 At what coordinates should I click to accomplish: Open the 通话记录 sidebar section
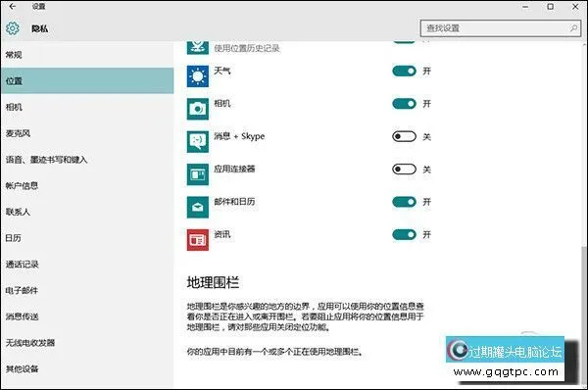pyautogui.click(x=87, y=265)
